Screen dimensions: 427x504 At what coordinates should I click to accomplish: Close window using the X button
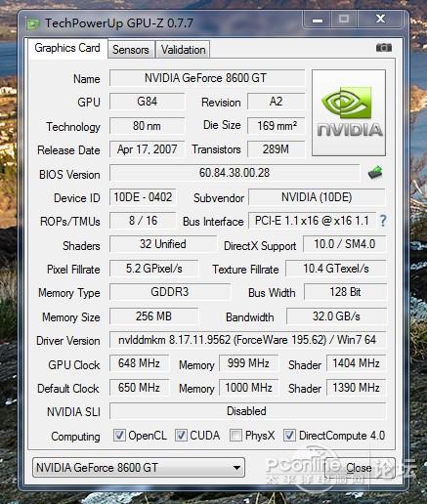click(380, 20)
